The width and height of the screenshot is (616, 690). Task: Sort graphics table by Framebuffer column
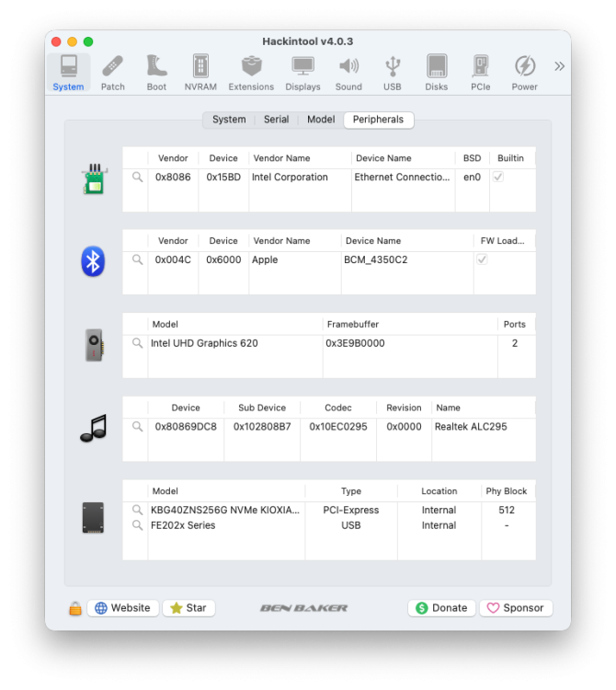click(410, 325)
